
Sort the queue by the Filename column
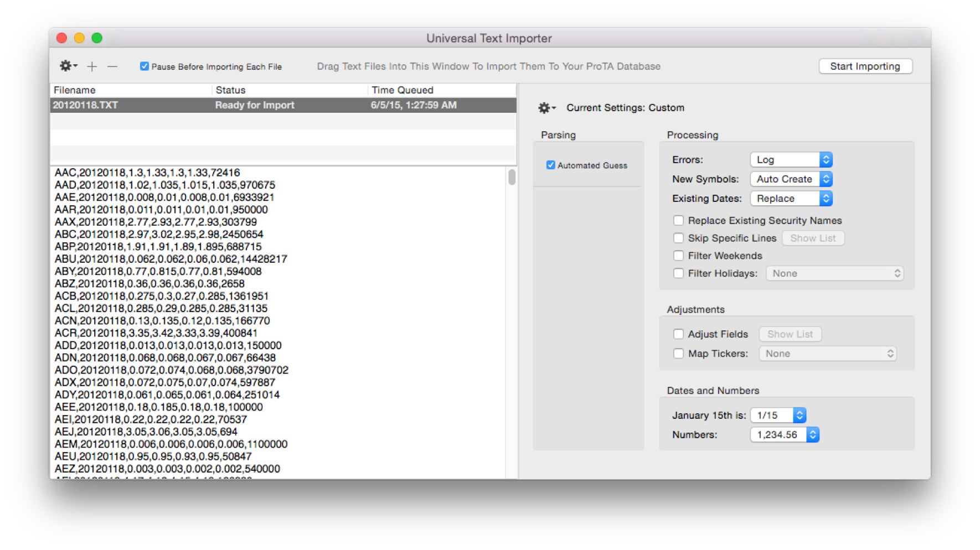[x=75, y=90]
